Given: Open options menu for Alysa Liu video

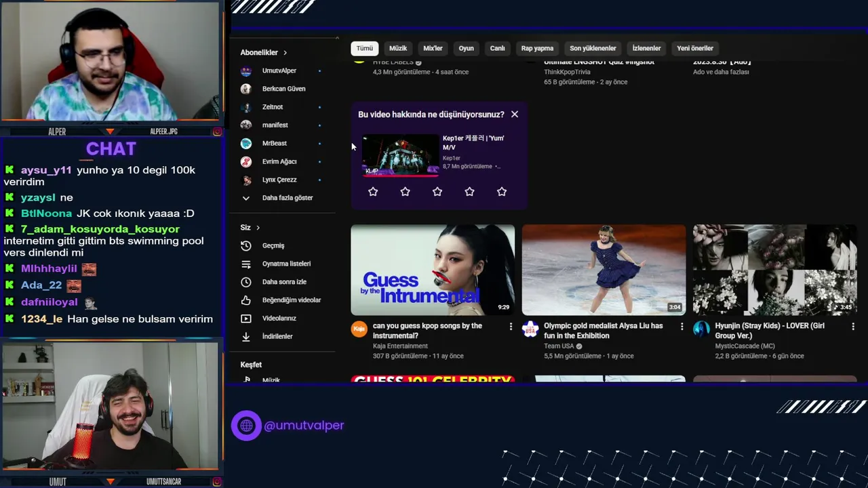Looking at the screenshot, I should tap(682, 327).
